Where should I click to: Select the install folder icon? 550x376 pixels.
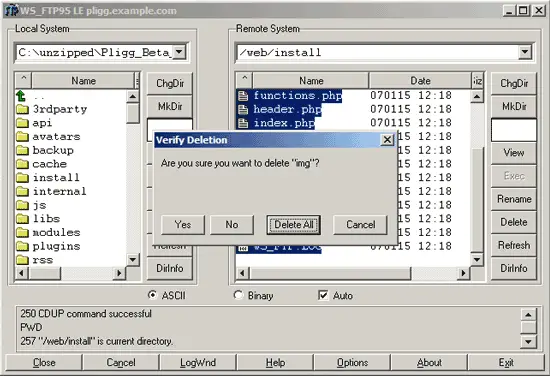(22, 178)
